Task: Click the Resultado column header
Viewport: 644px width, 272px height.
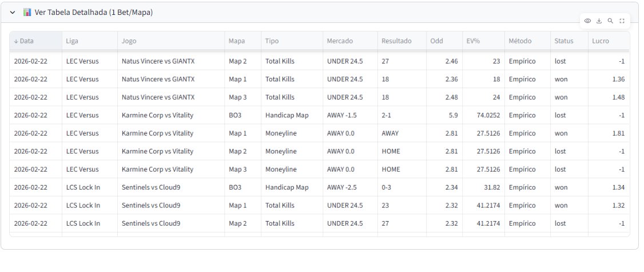Action: [401, 41]
